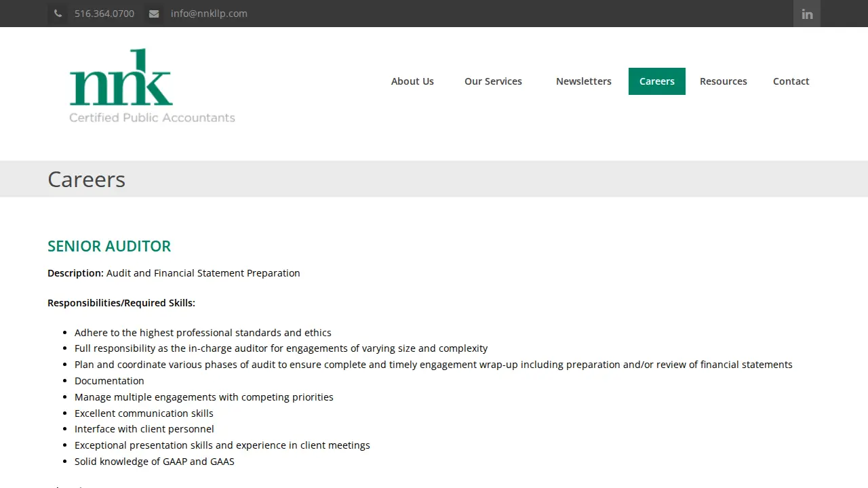Click 'Exceptional presentation skills' bullet
This screenshot has height=488, width=868.
[x=222, y=445]
